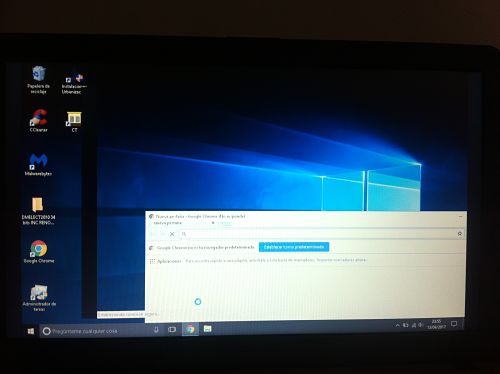This screenshot has width=500, height=374.
Task: Open File Explorer from the taskbar
Action: [x=208, y=329]
